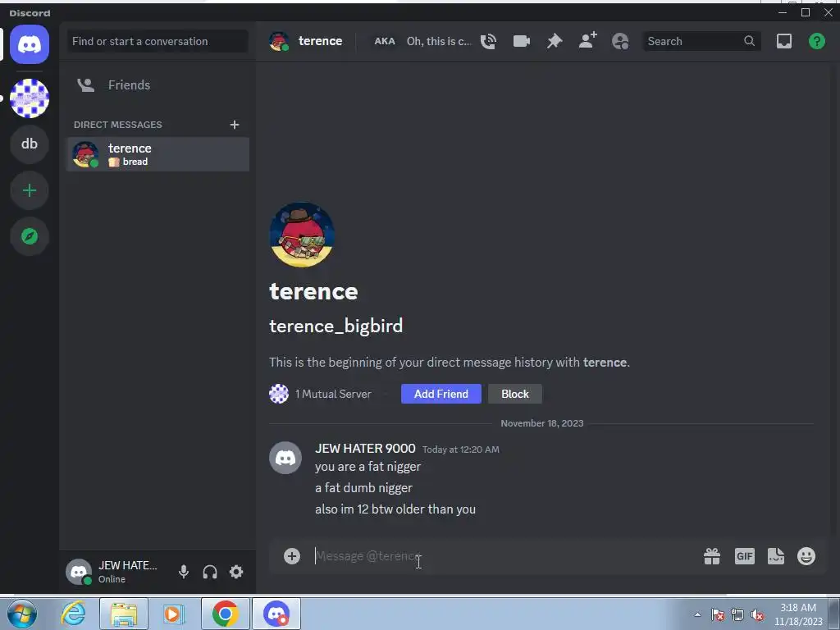
Task: Open File Explorer from taskbar
Action: click(x=124, y=614)
